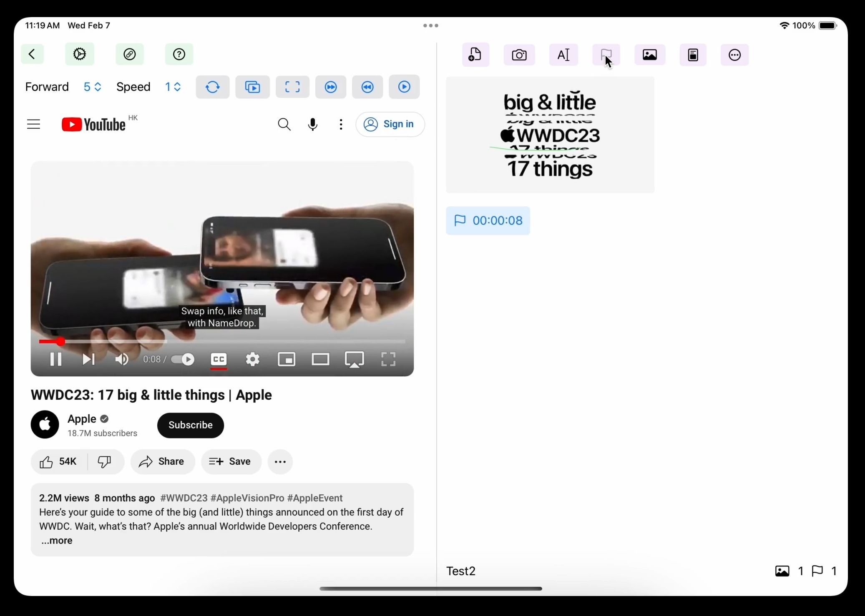Dislike the video with thumbs down

105,462
